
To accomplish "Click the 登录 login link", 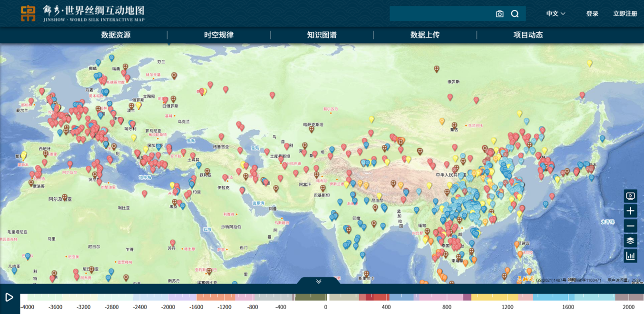I will click(x=592, y=14).
